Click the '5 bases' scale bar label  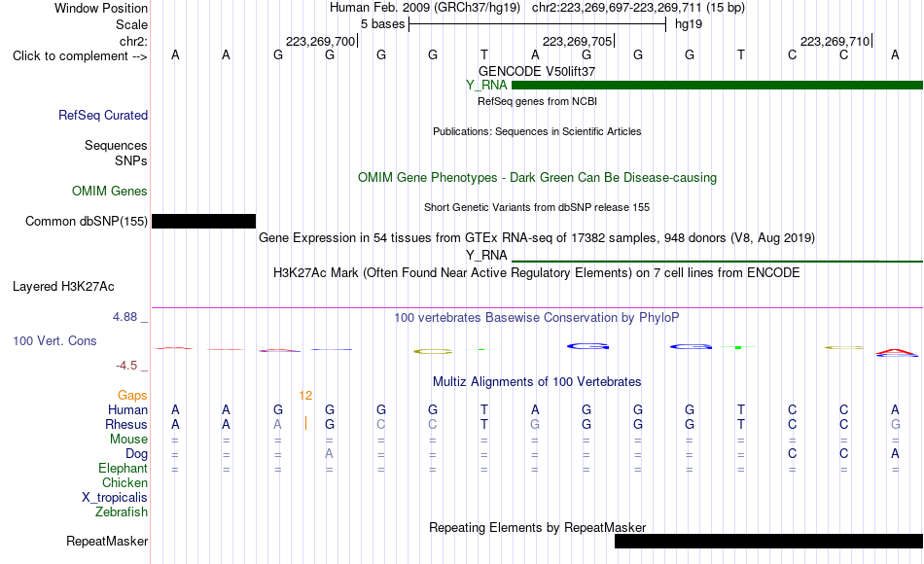(383, 24)
